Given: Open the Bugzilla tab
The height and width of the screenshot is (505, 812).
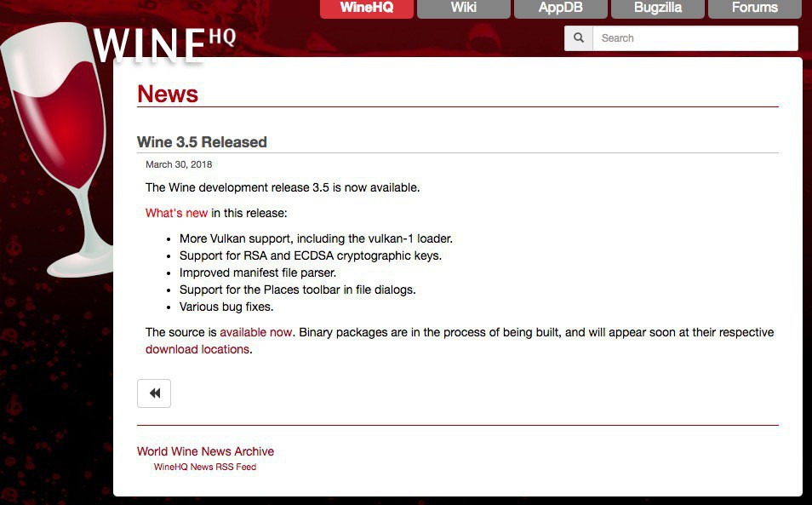Looking at the screenshot, I should click(x=658, y=8).
